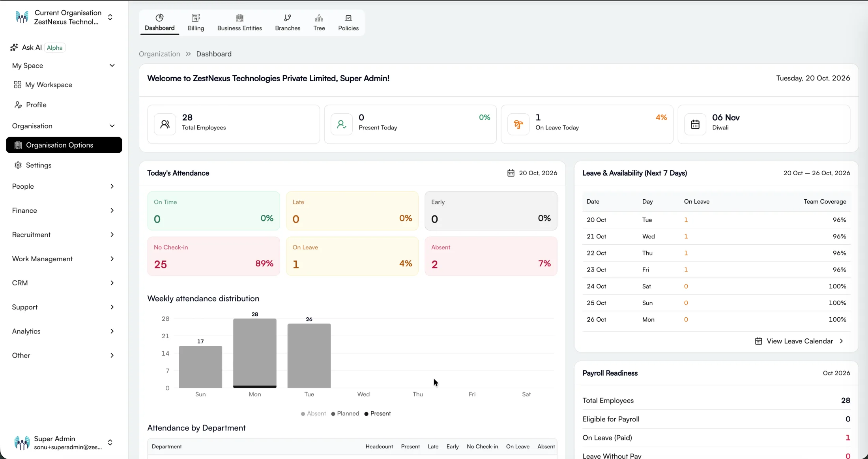Click the Organization breadcrumb
868x459 pixels.
click(159, 54)
